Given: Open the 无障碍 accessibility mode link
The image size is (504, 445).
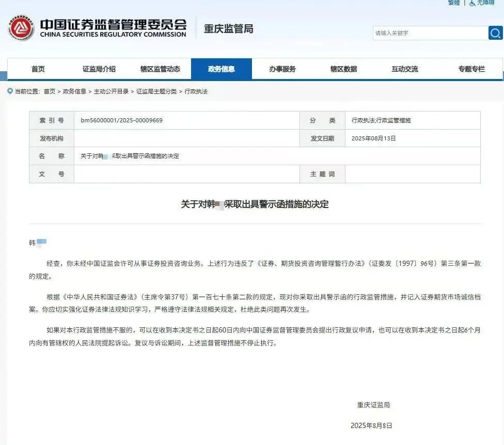Looking at the screenshot, I should coord(485,3).
